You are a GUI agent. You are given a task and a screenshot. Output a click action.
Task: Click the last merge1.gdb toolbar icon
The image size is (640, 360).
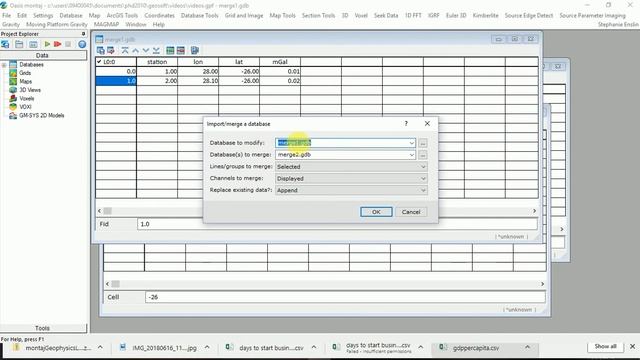[x=195, y=50]
